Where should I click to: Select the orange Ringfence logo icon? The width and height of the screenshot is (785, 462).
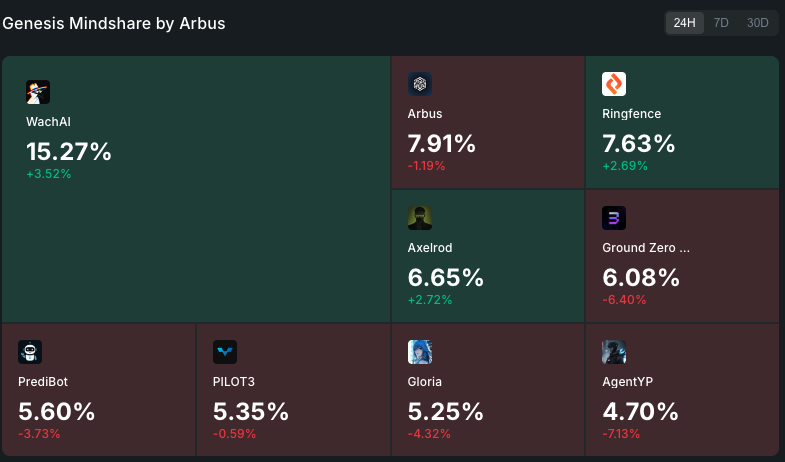(x=614, y=84)
